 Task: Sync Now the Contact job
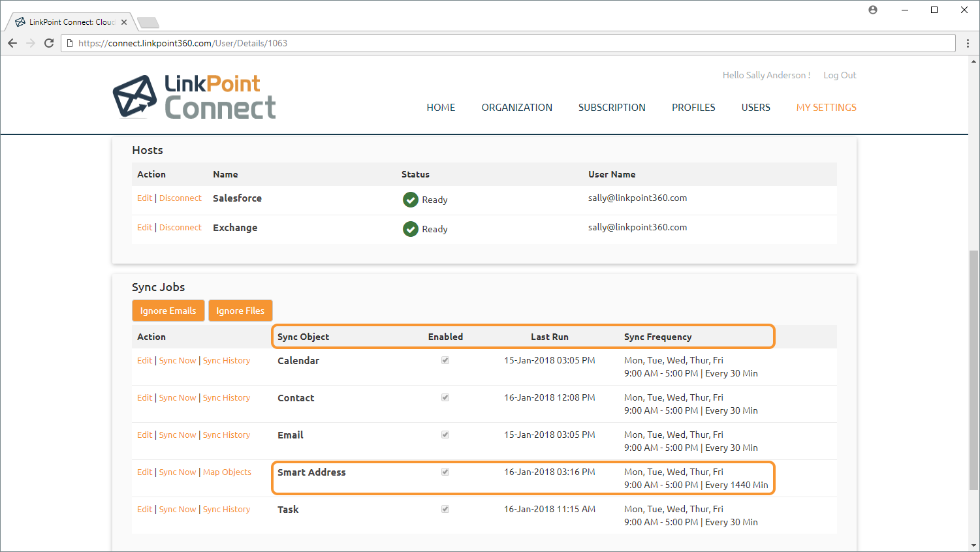click(x=178, y=397)
